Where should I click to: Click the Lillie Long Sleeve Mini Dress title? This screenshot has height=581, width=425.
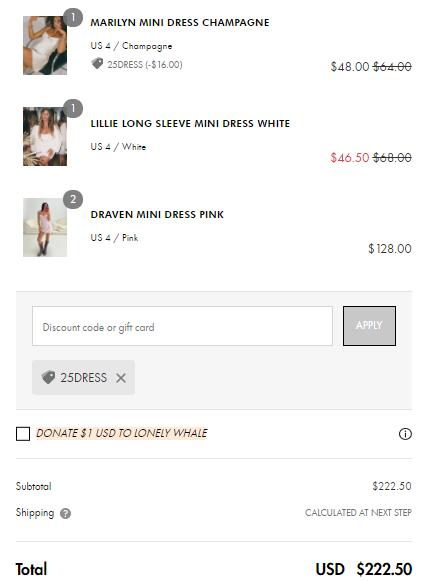coord(190,123)
